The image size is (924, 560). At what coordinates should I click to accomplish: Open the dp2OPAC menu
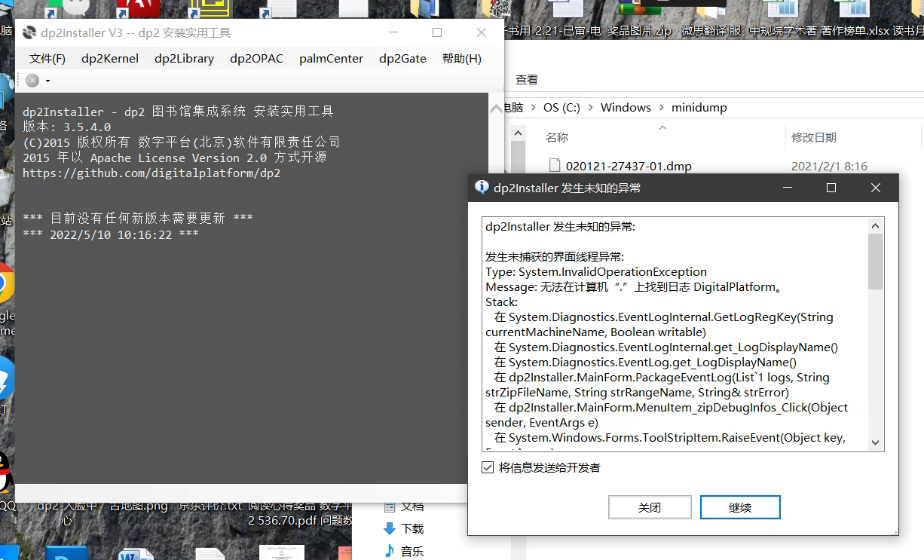pos(257,58)
